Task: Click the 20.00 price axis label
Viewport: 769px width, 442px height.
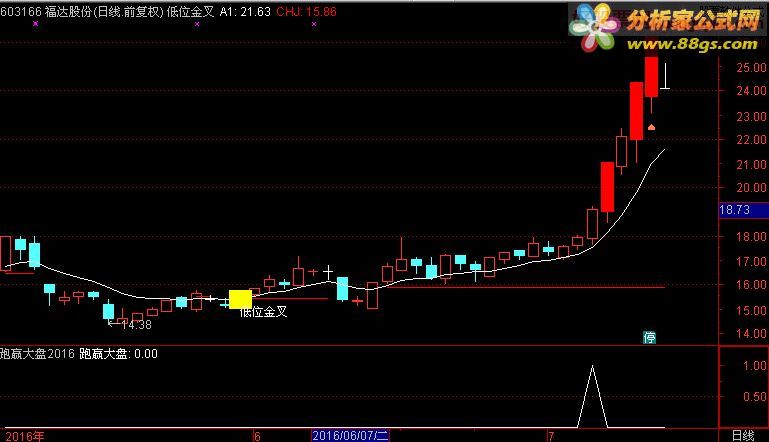Action: [751, 187]
